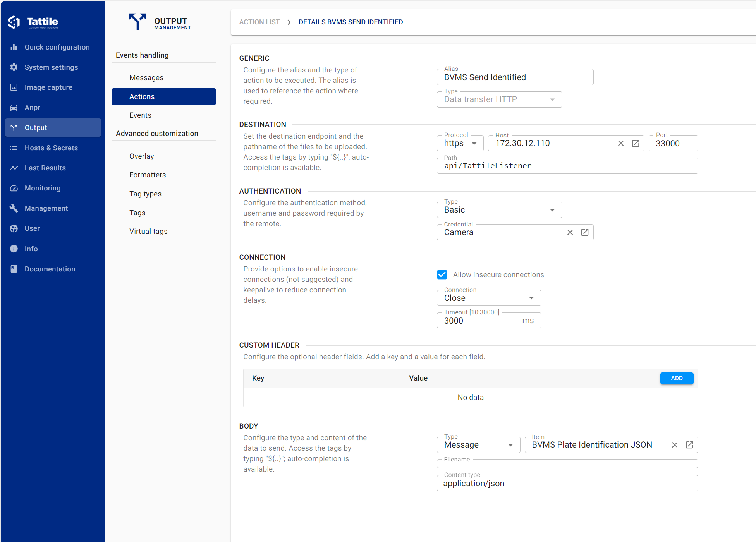This screenshot has width=756, height=542.
Task: Open the Quick configuration menu
Action: [53, 47]
